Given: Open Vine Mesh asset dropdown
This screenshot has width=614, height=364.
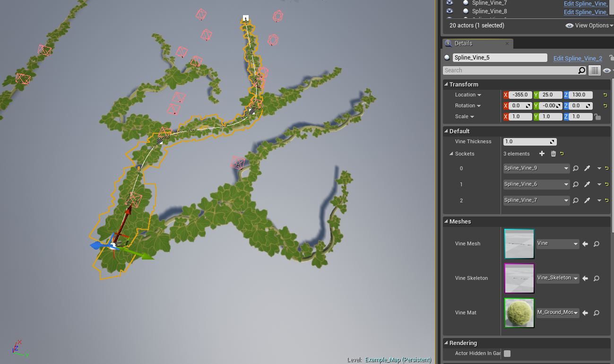Looking at the screenshot, I should click(x=558, y=244).
